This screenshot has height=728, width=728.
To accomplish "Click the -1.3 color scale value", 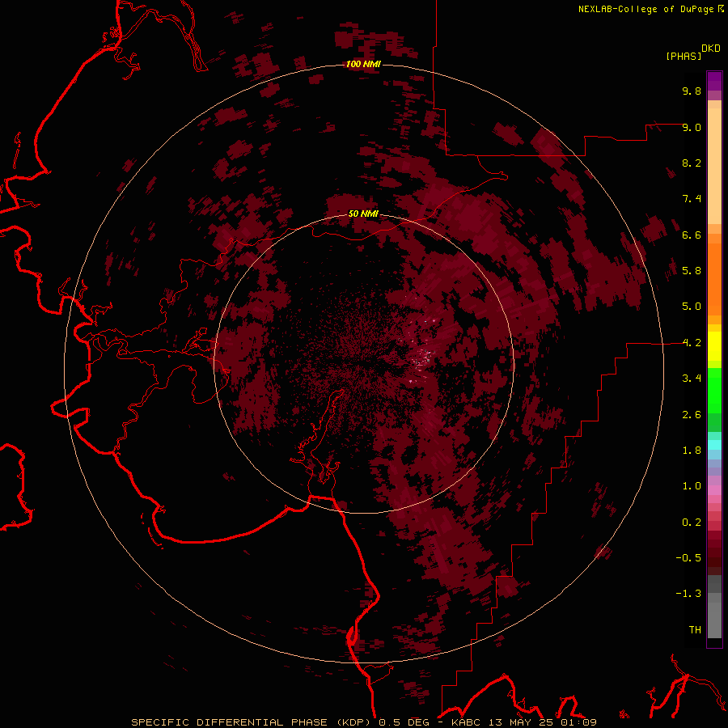I will tap(688, 594).
